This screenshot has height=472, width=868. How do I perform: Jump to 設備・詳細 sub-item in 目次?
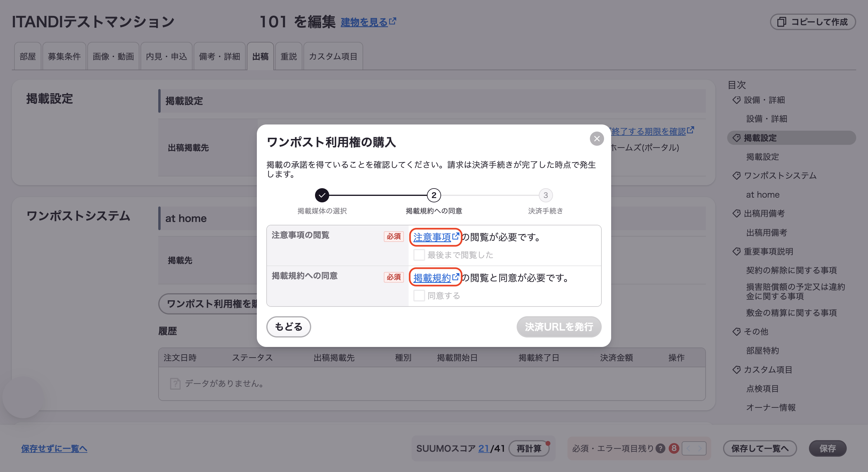click(766, 119)
